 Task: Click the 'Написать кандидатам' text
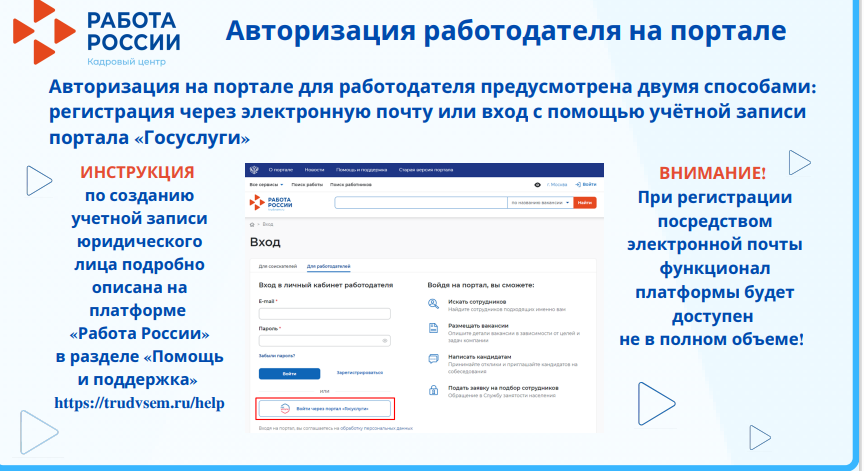click(479, 357)
